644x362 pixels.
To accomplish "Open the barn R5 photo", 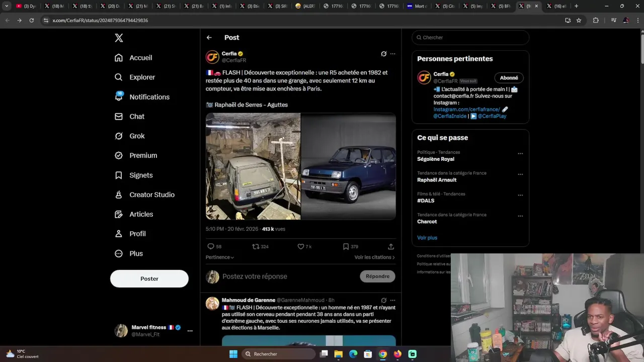I will click(x=253, y=166).
